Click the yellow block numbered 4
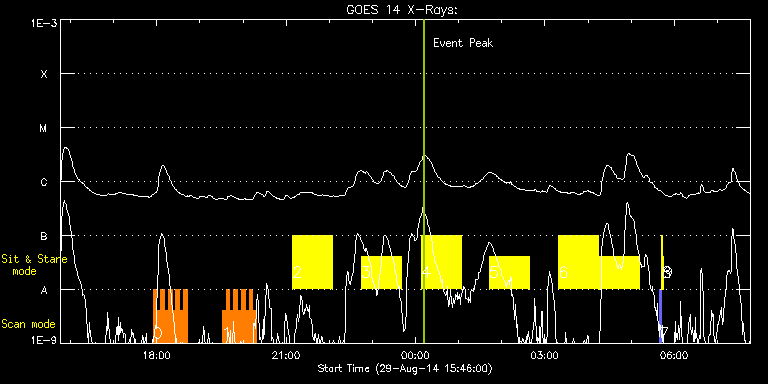 pyautogui.click(x=441, y=262)
